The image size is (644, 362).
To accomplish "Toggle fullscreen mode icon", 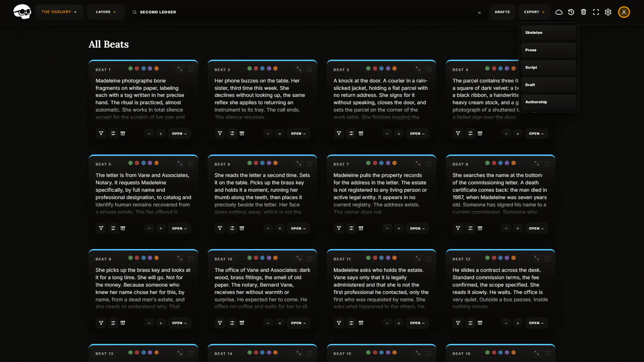I will click(x=596, y=12).
